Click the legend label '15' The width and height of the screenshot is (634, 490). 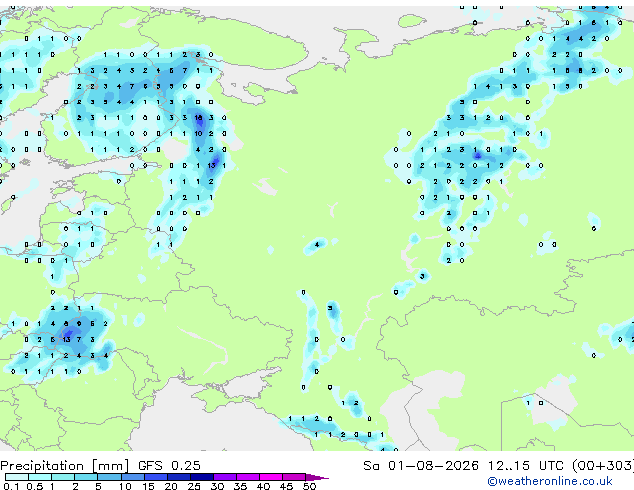click(148, 486)
